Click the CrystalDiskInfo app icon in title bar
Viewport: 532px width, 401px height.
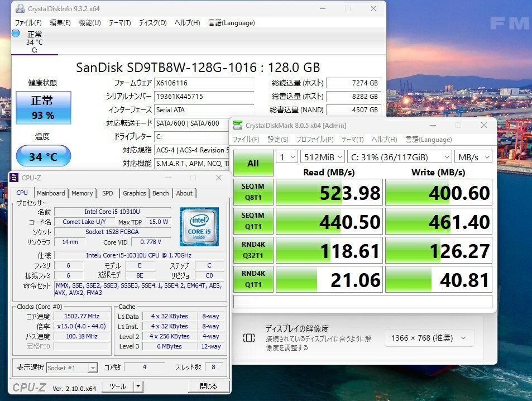[x=20, y=8]
